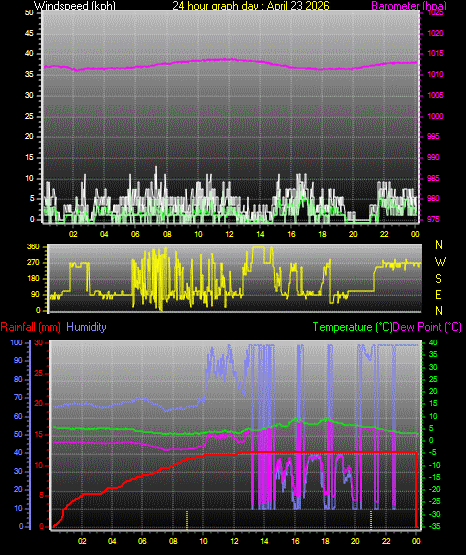Screen dimensions: 466x555
Task: Select barometer axis value 995
Action: tap(433, 136)
